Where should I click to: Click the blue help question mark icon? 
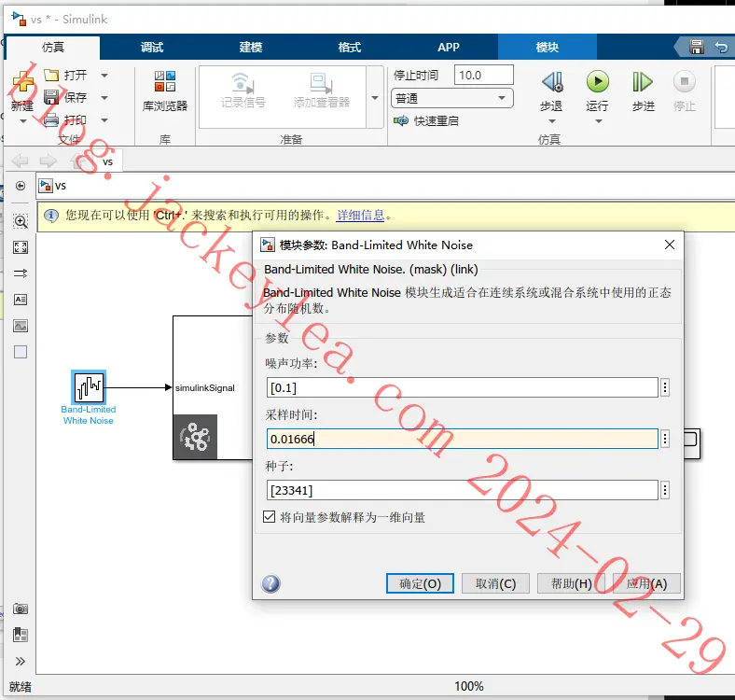point(270,583)
